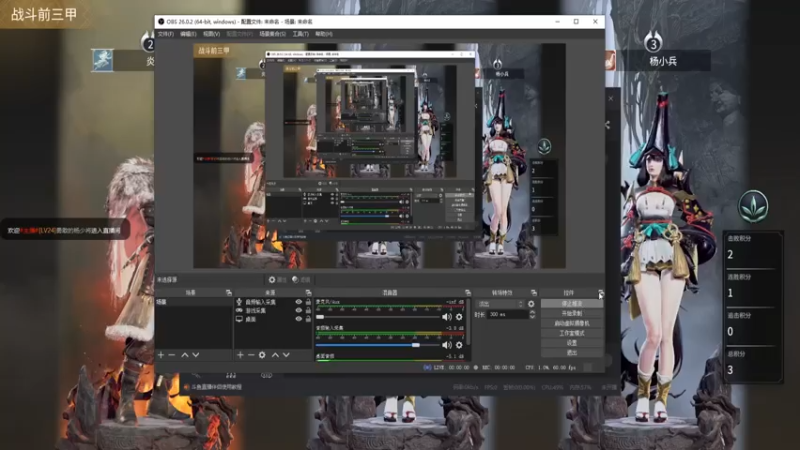Remove the selected scene with the minus icon
The width and height of the screenshot is (800, 450).
[x=172, y=355]
